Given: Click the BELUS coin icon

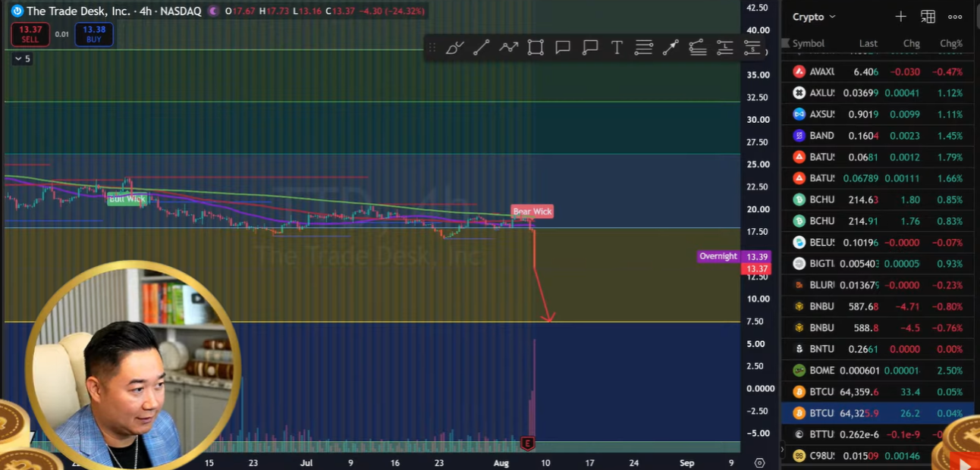Looking at the screenshot, I should point(799,243).
